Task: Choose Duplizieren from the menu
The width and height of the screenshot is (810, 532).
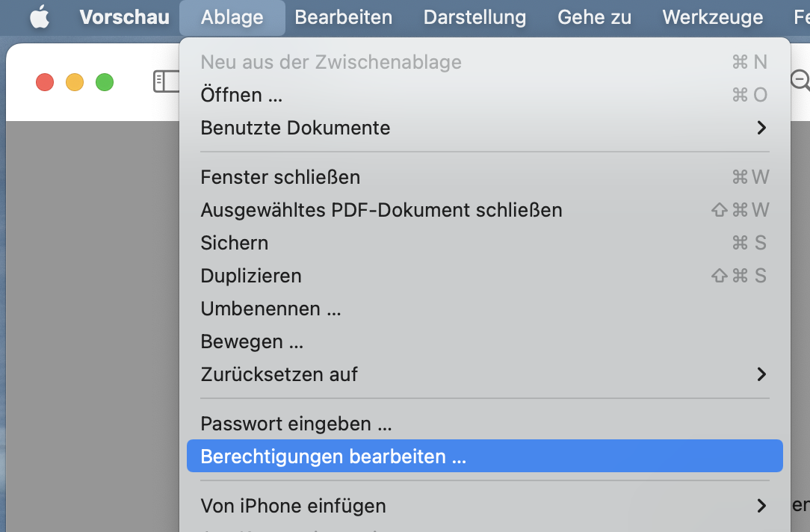Action: (x=251, y=276)
